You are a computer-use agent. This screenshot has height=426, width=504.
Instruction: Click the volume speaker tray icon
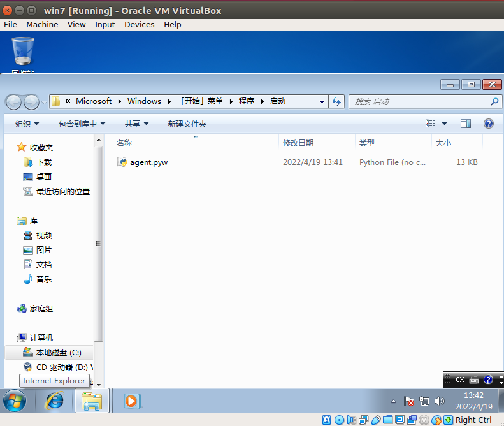coord(439,401)
